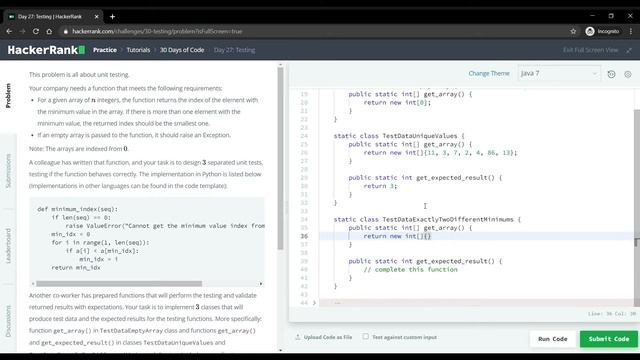Click the problem panel vertical scrollbar
Image resolution: width=640 pixels, height=360 pixels.
(x=280, y=158)
